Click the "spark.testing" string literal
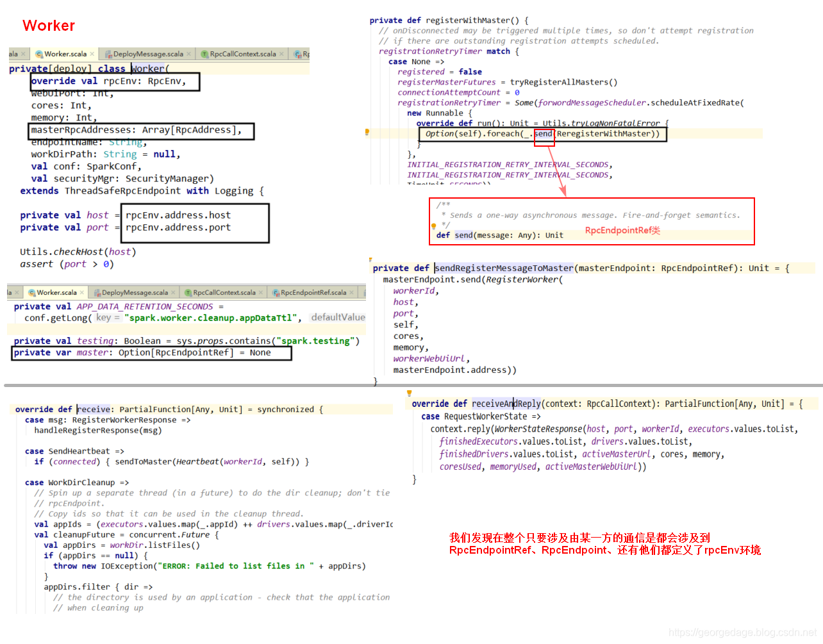The height and width of the screenshot is (644, 823). [315, 341]
